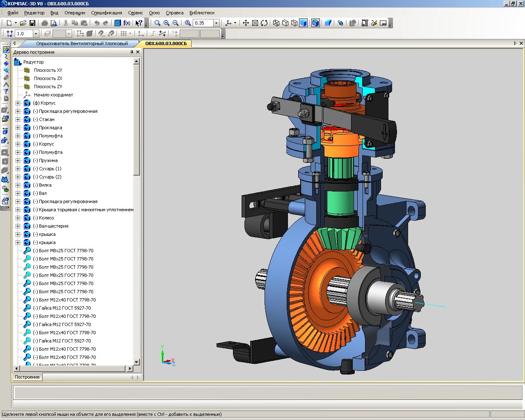525x420 pixels.
Task: Pin the Дерево построения panel
Action: click(132, 52)
